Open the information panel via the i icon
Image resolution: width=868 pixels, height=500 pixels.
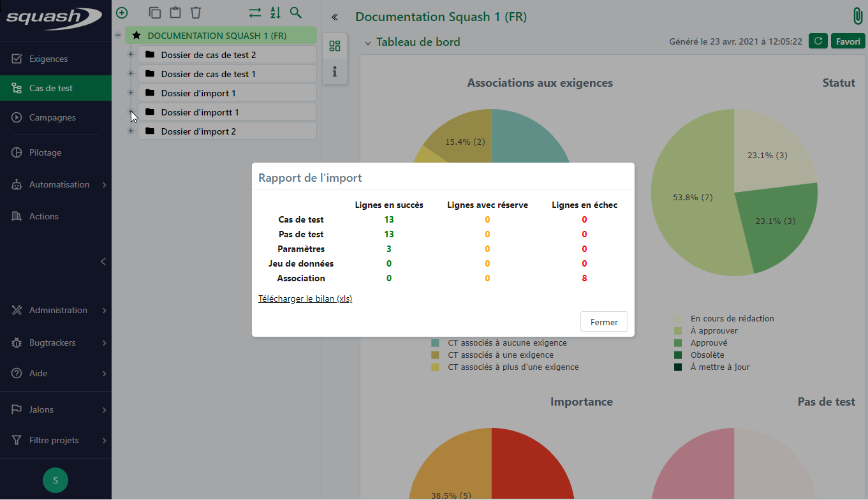click(335, 71)
